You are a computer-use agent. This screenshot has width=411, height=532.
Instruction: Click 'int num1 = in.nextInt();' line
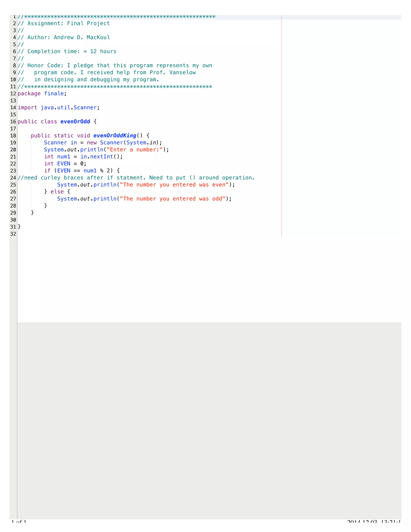(83, 157)
